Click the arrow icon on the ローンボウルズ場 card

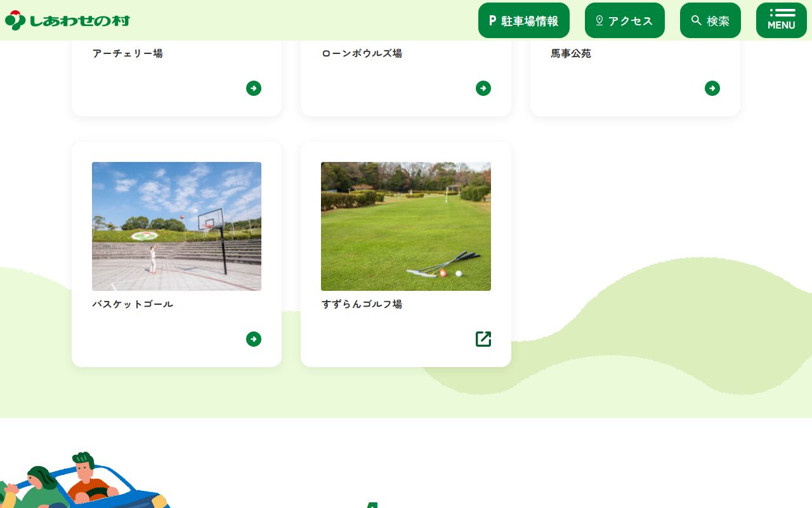coord(483,88)
